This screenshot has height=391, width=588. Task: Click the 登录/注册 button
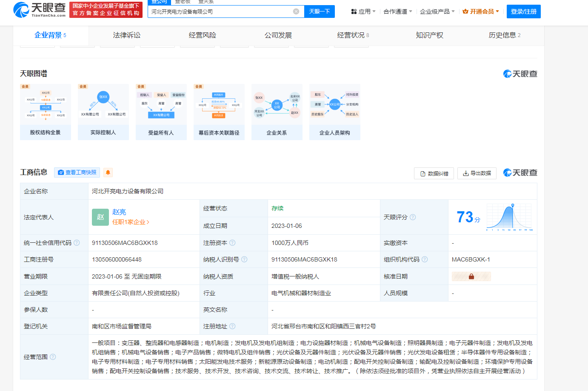point(524,11)
